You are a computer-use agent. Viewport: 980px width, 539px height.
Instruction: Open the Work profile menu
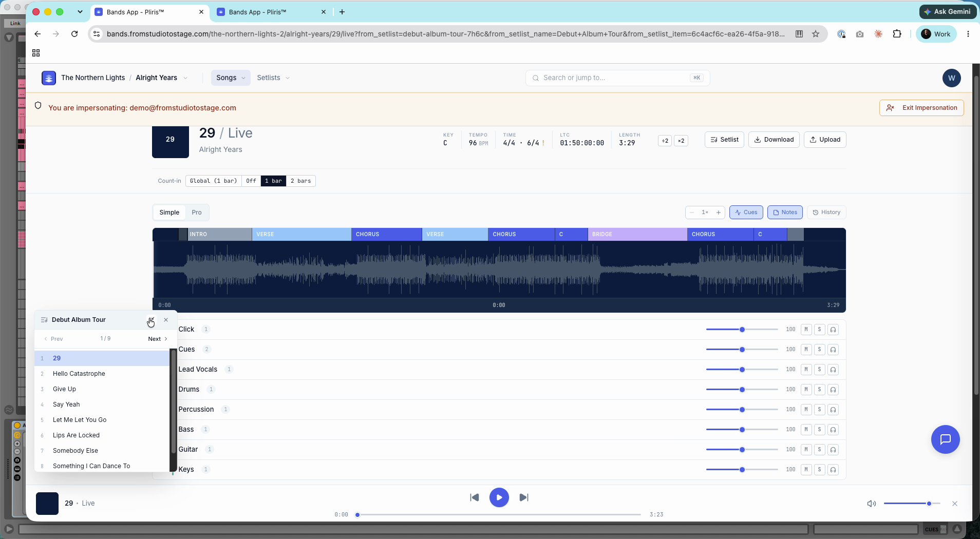click(x=936, y=34)
